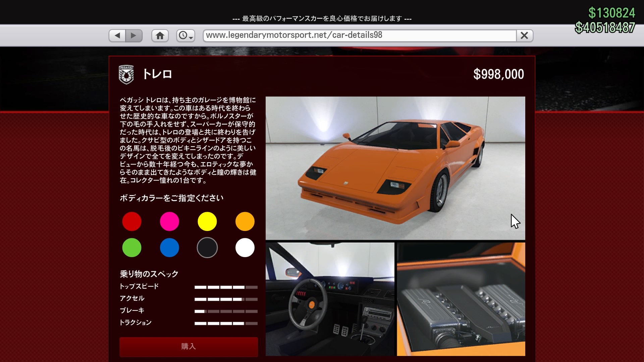Click the browser forward arrow

click(134, 36)
